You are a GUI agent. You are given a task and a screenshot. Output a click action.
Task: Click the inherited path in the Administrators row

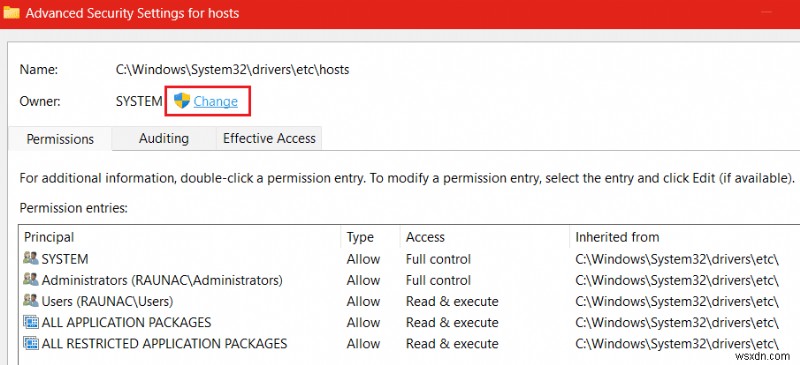coord(677,280)
